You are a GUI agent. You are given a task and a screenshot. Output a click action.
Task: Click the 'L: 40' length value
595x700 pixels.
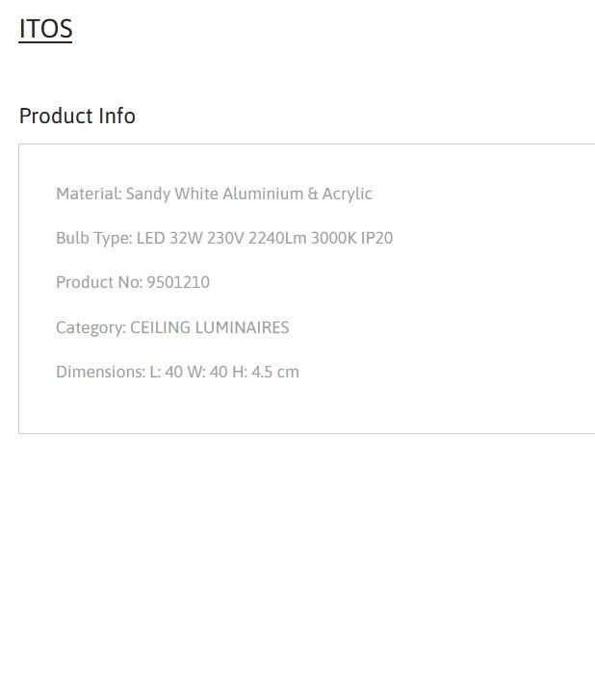pos(166,372)
